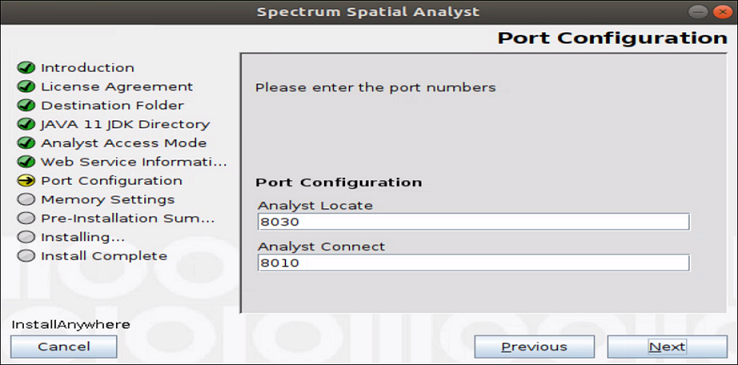Select the Install Complete step label
Screen dimensions: 738x365
pos(104,256)
